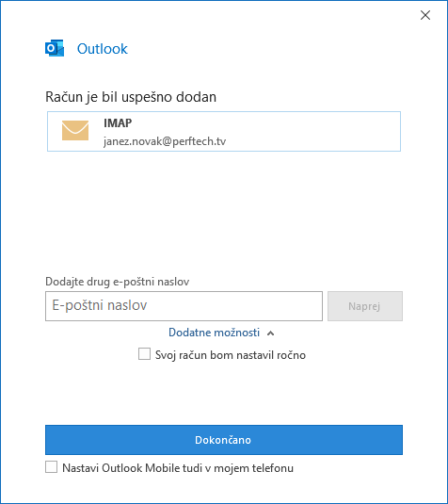Click the Svoj račun bom nastavil ročno label

point(231,355)
